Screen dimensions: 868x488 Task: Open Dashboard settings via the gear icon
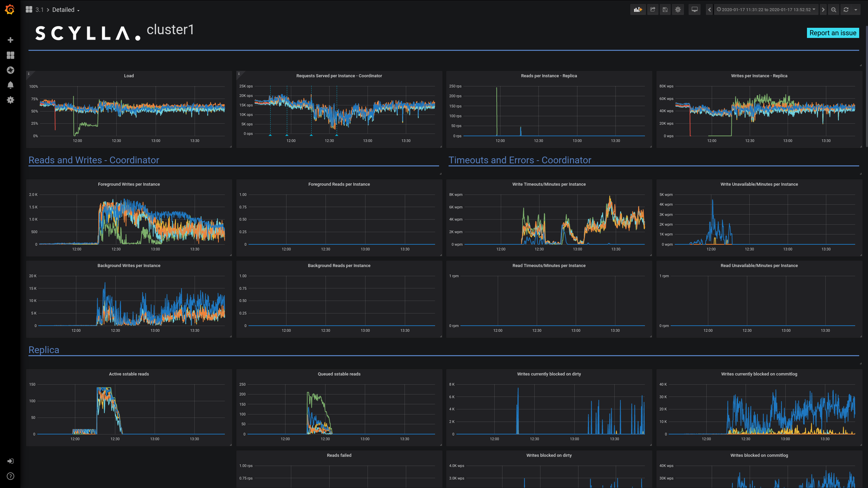(x=677, y=9)
